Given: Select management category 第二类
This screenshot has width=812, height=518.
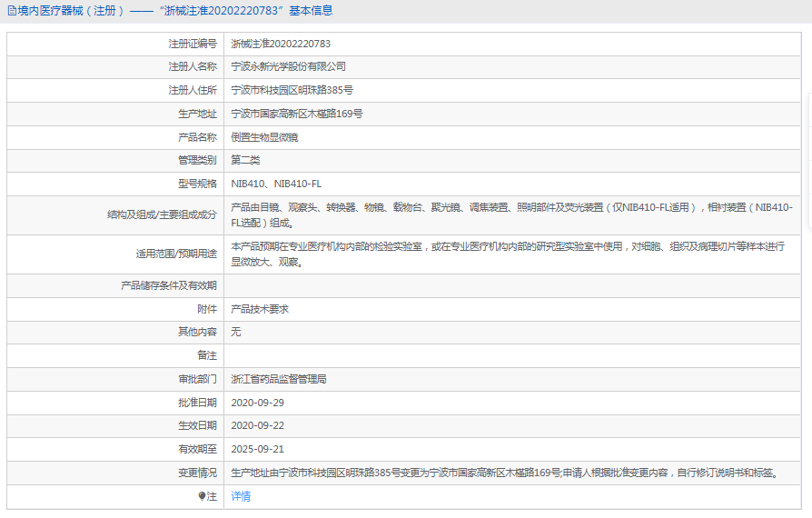Looking at the screenshot, I should (245, 160).
